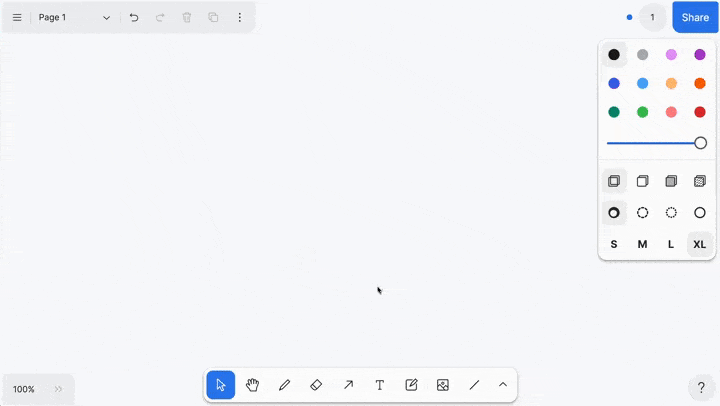
Task: Open the Page 1 dropdown
Action: pos(74,17)
